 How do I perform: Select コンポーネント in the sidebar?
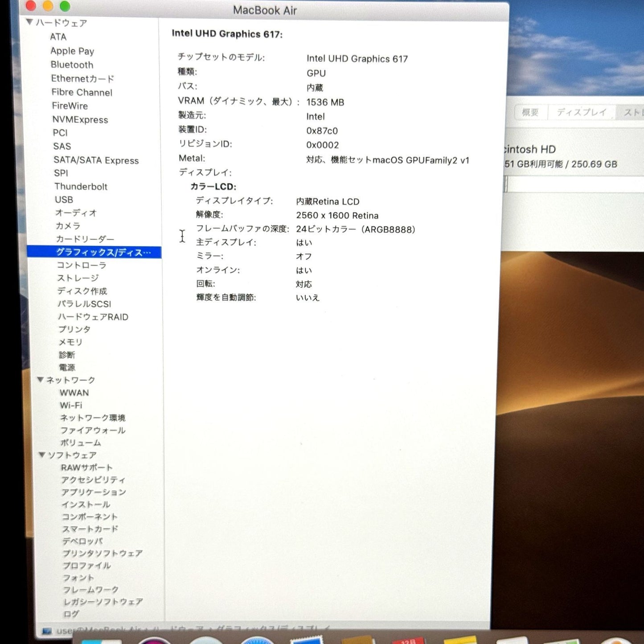[90, 517]
